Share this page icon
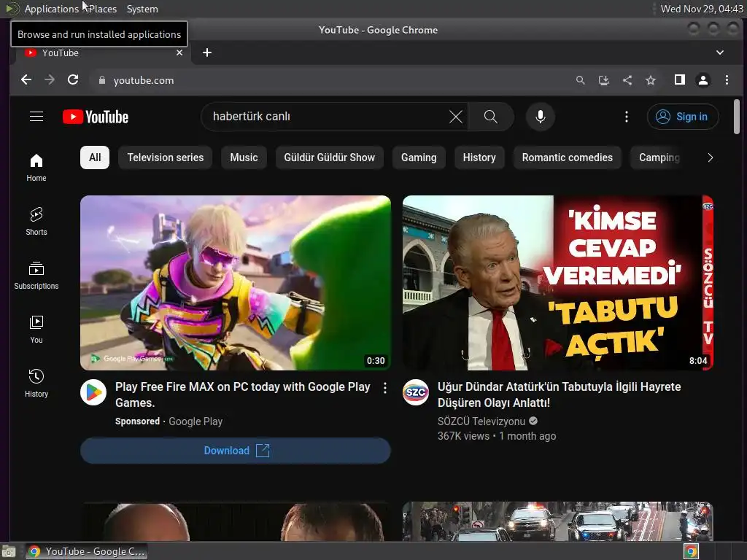Image resolution: width=747 pixels, height=560 pixels. click(627, 80)
